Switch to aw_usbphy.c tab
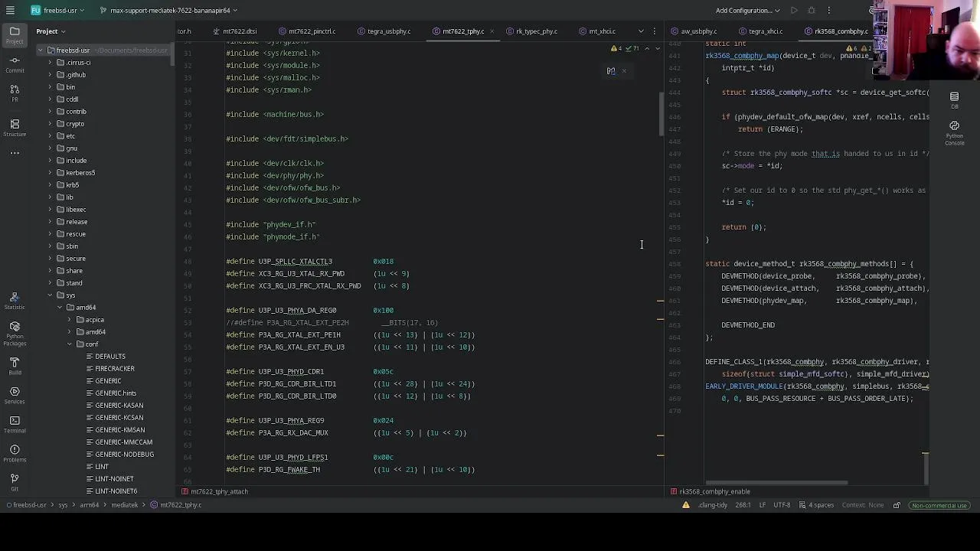The height and width of the screenshot is (551, 980). [694, 31]
